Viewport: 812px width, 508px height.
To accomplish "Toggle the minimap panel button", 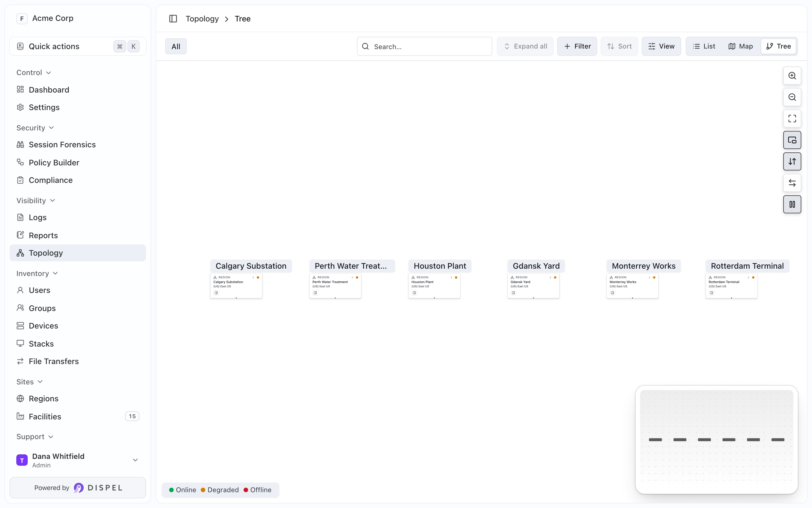I will (x=792, y=140).
